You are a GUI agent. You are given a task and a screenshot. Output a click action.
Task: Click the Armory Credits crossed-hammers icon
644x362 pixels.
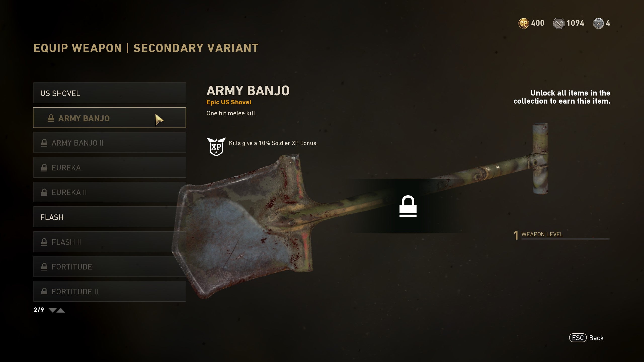coord(559,23)
